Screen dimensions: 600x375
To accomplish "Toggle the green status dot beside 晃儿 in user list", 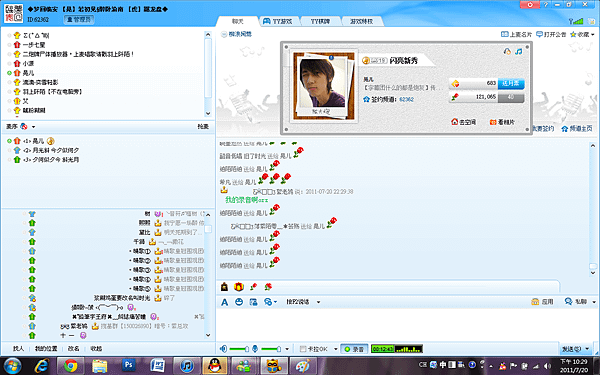I will (x=10, y=73).
